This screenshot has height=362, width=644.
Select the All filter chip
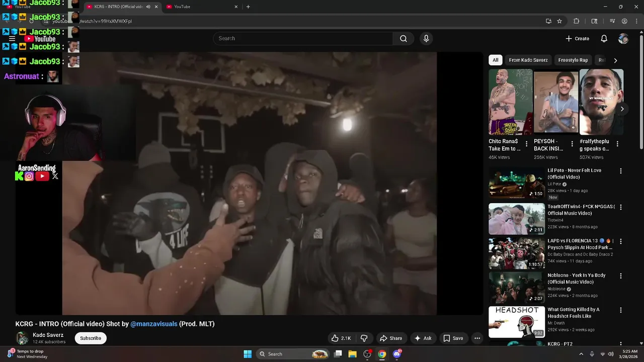(496, 60)
